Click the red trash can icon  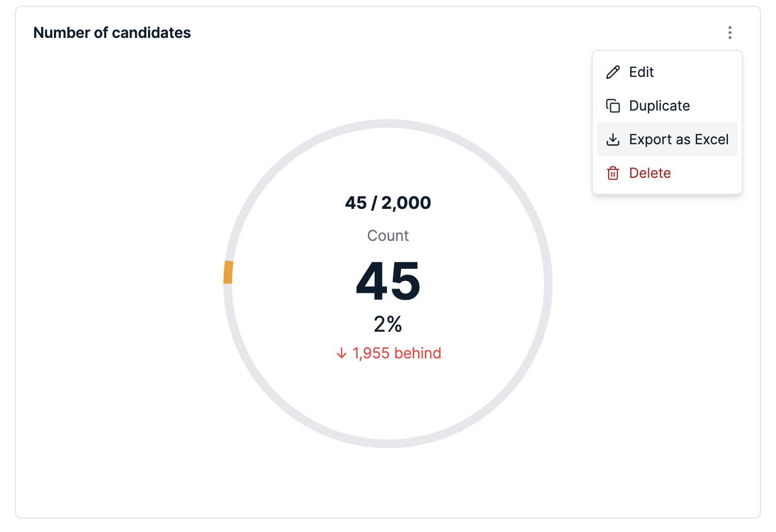(x=613, y=173)
